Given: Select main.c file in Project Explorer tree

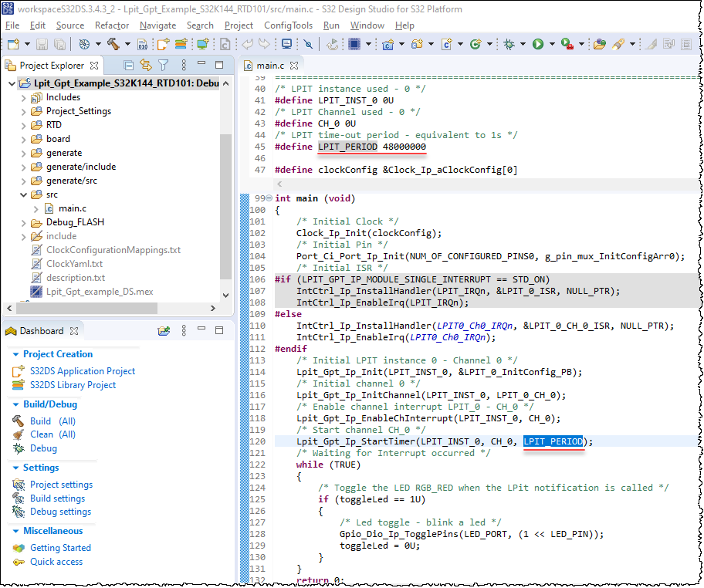Looking at the screenshot, I should click(73, 208).
